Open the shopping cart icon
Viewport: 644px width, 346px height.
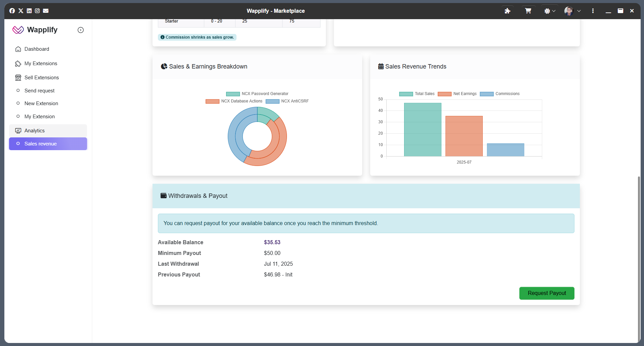(528, 11)
